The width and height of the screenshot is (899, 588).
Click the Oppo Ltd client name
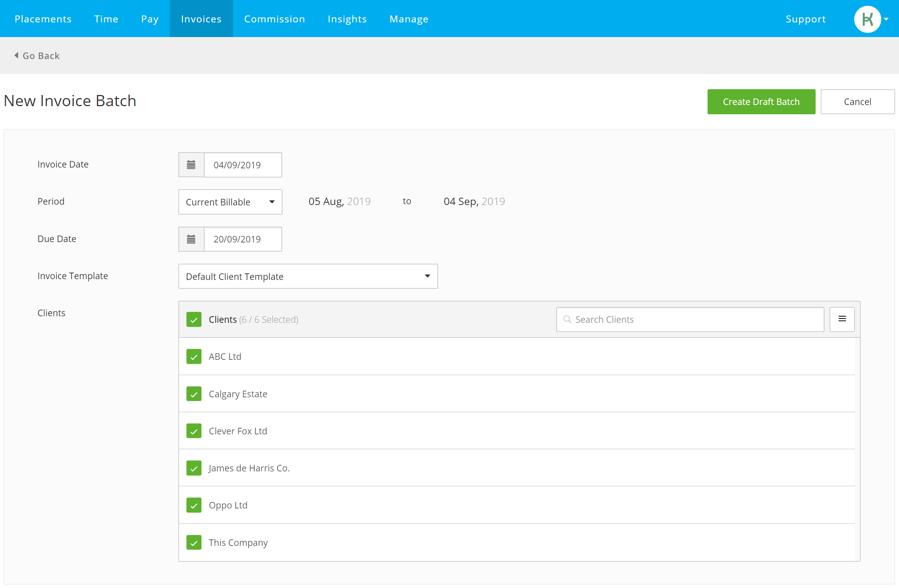228,505
